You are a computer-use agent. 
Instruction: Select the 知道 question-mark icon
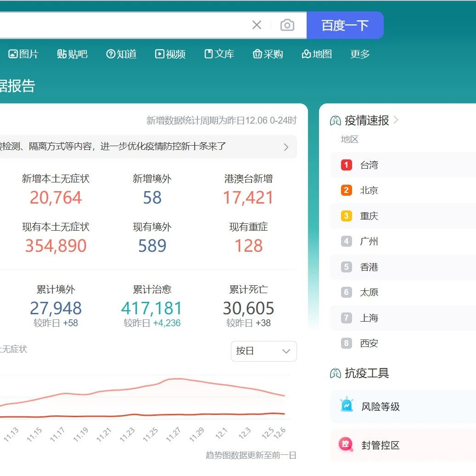110,54
